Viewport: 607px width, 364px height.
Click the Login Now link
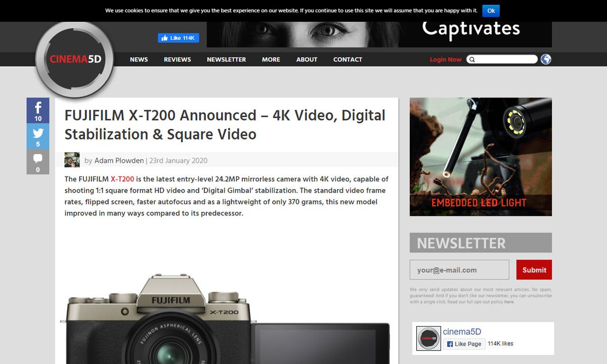(x=446, y=59)
